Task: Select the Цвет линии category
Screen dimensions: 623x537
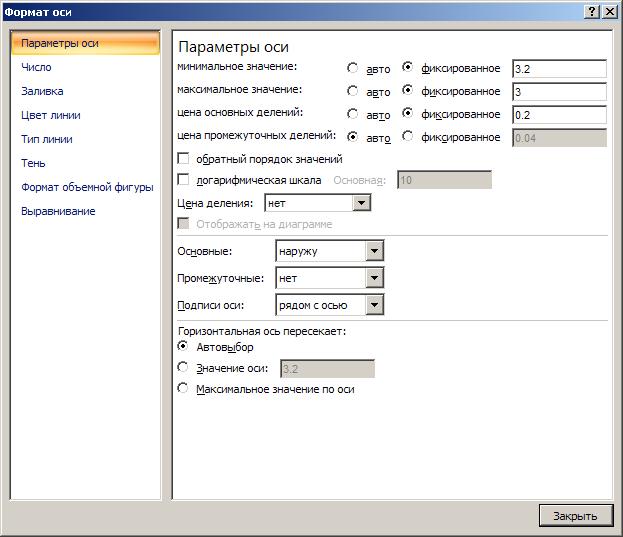Action: point(51,115)
